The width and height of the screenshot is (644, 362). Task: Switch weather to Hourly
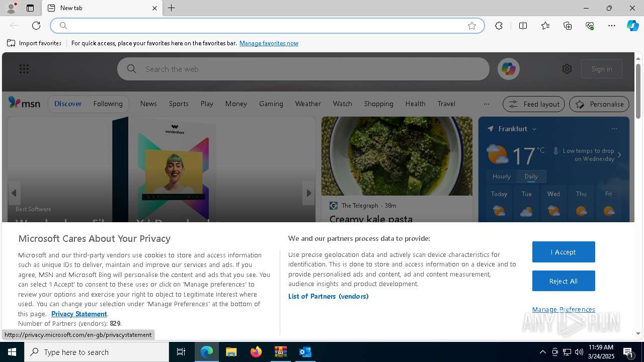pos(502,176)
